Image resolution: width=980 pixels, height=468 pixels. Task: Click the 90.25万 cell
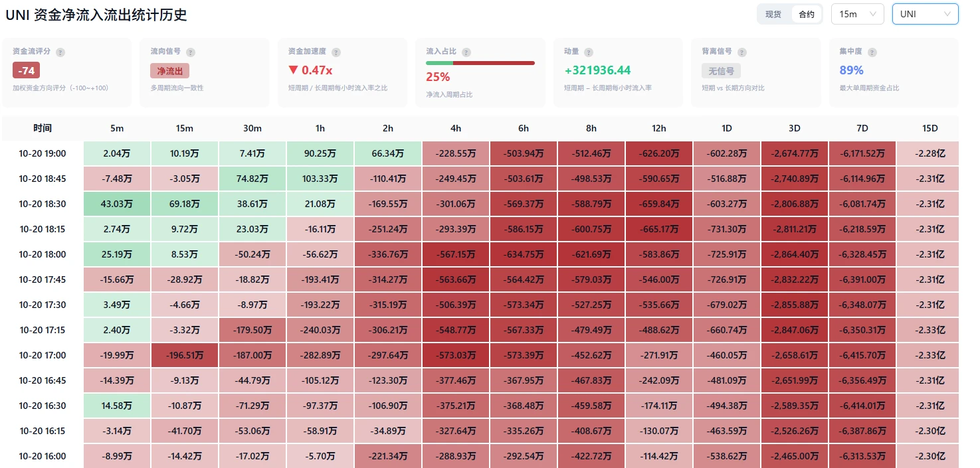pos(320,153)
